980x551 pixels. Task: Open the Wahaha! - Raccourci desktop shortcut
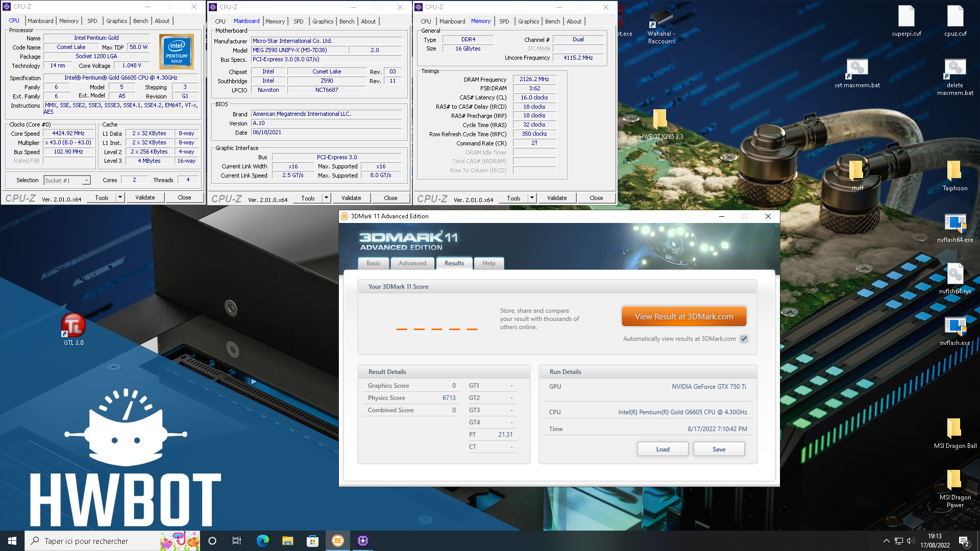coord(661,27)
